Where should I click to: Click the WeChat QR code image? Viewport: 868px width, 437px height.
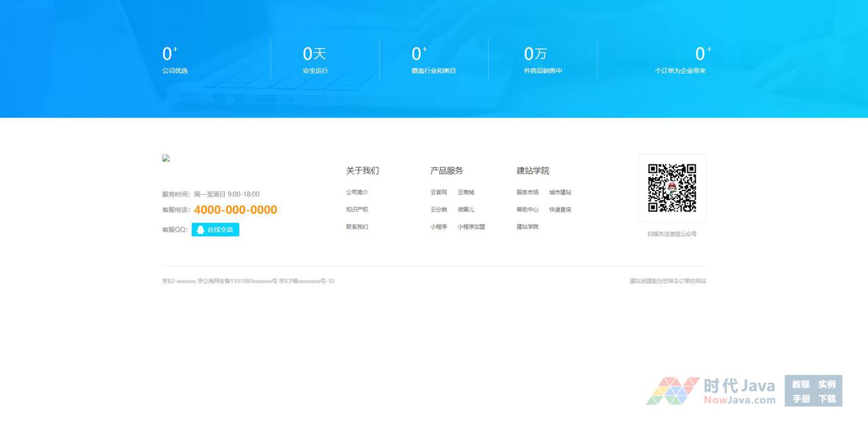(x=672, y=187)
